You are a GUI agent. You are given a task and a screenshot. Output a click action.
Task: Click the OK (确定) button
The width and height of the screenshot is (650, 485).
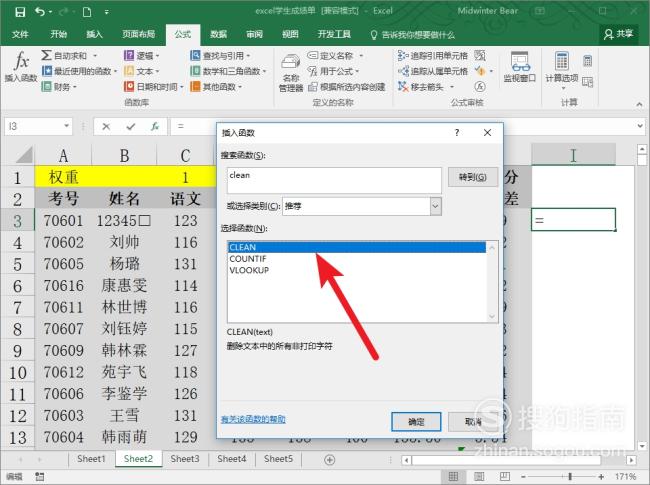(x=416, y=422)
